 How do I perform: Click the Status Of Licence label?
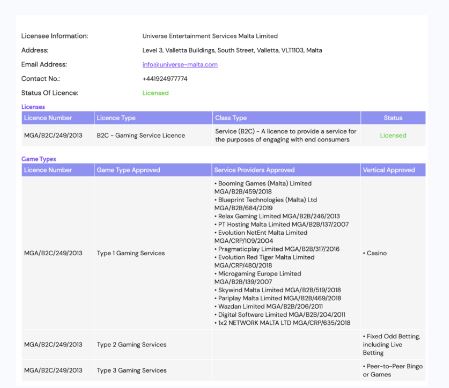coord(50,93)
